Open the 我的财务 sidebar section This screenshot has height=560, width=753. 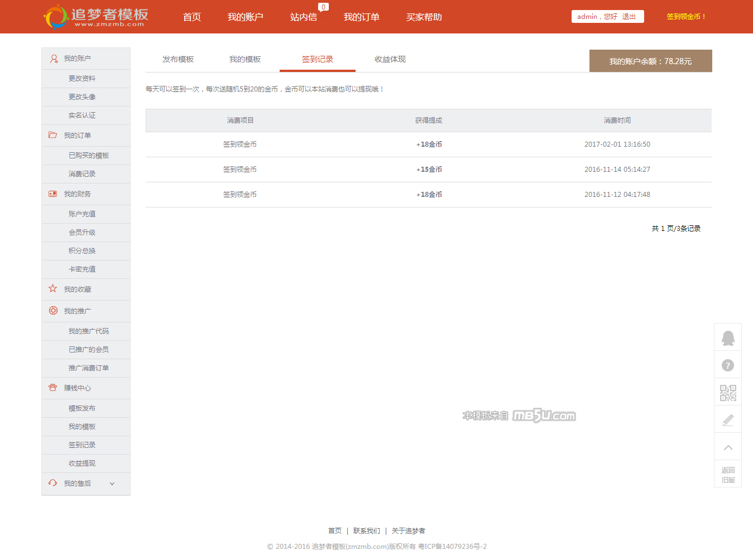77,194
